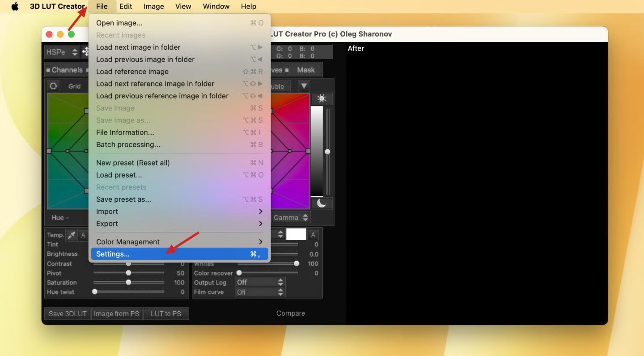644x356 pixels.
Task: Click the Temp. eyedropper tool
Action: (71, 235)
